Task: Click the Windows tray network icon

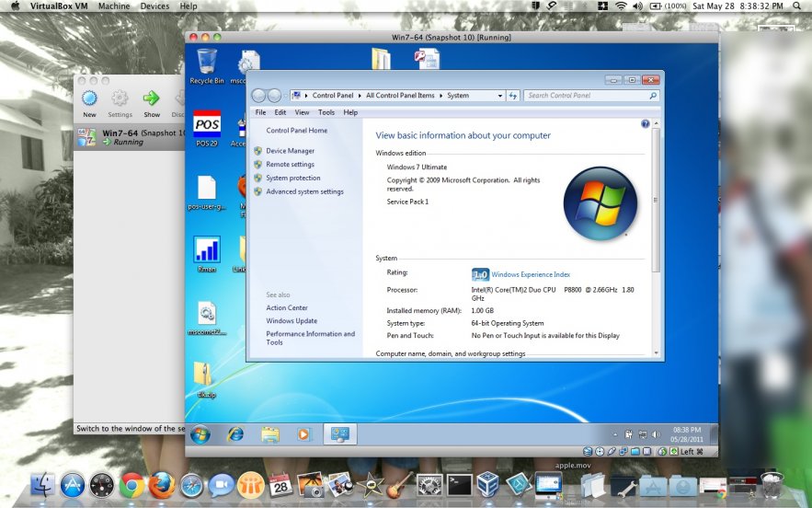Action: [x=642, y=434]
